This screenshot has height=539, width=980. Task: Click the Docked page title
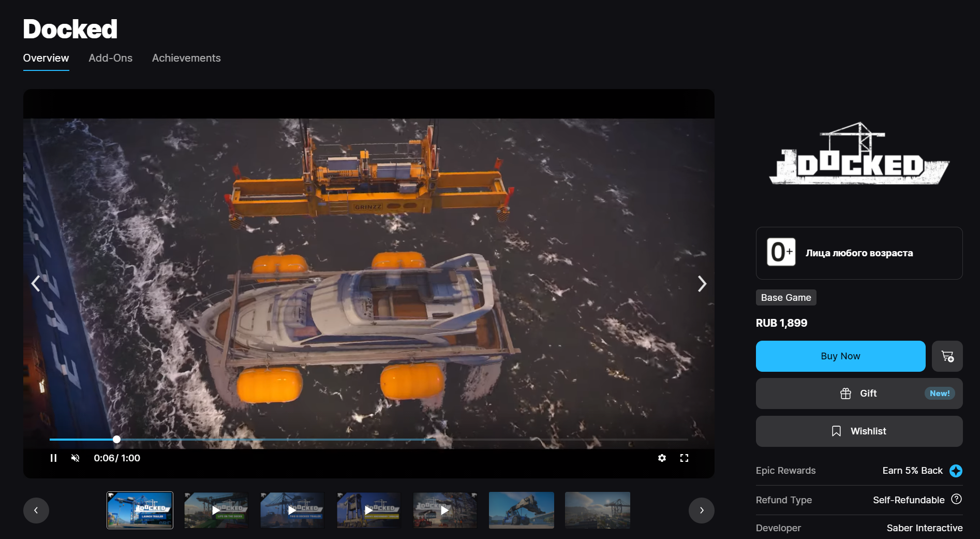tap(70, 29)
